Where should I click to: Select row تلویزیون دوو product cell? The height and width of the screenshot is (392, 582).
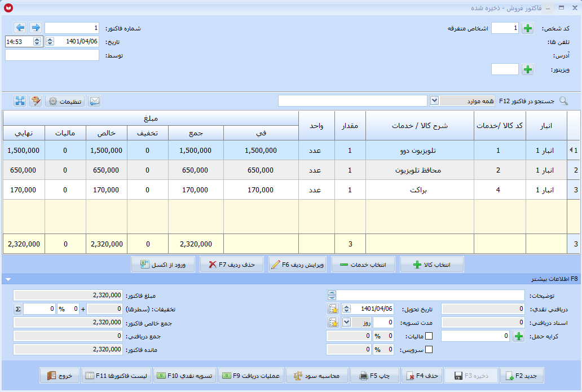tap(420, 151)
